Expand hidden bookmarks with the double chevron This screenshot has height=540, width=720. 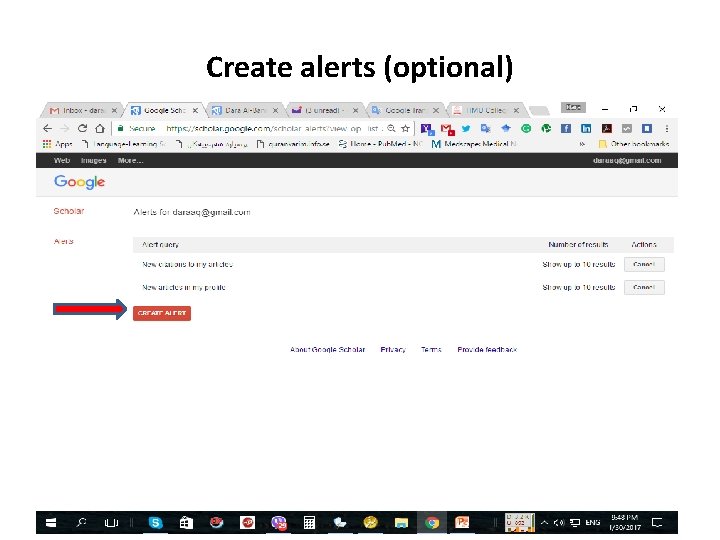582,144
